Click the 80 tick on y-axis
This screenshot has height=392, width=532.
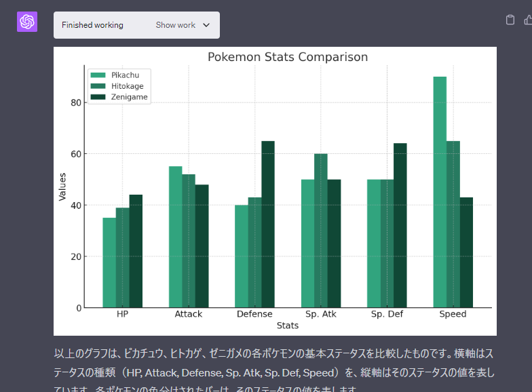(76, 103)
